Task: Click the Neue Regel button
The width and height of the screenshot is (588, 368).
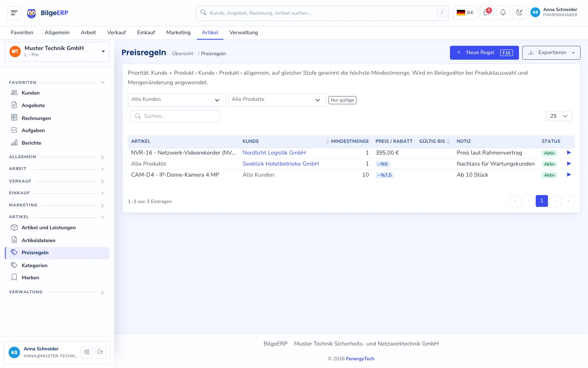Action: pos(484,53)
